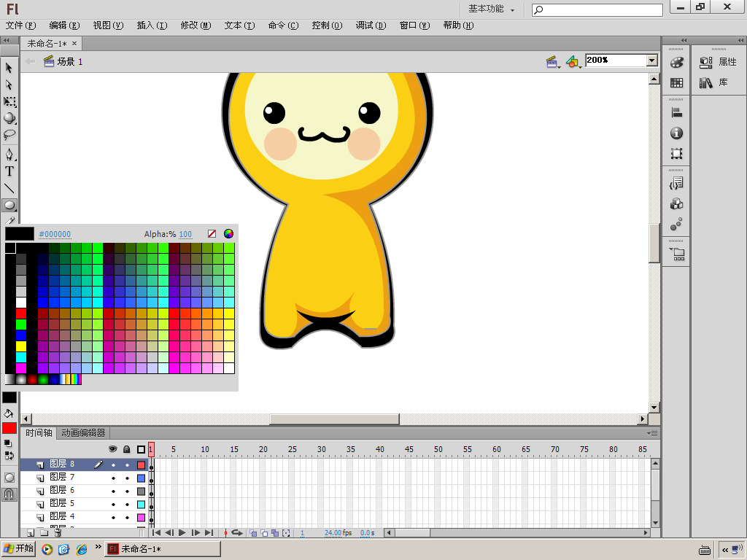Screen dimensions: 747x560
Task: Toggle object drawing mode button
Action: (9, 478)
